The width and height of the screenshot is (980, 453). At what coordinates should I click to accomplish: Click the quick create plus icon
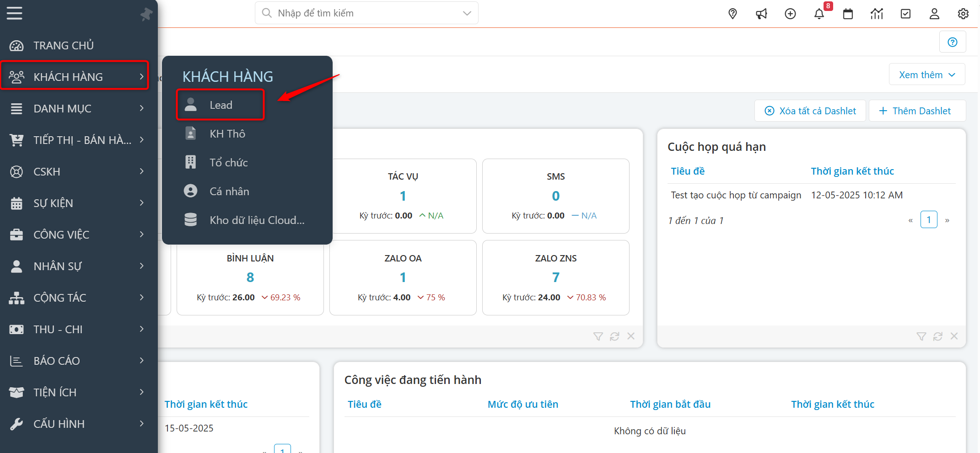[790, 14]
